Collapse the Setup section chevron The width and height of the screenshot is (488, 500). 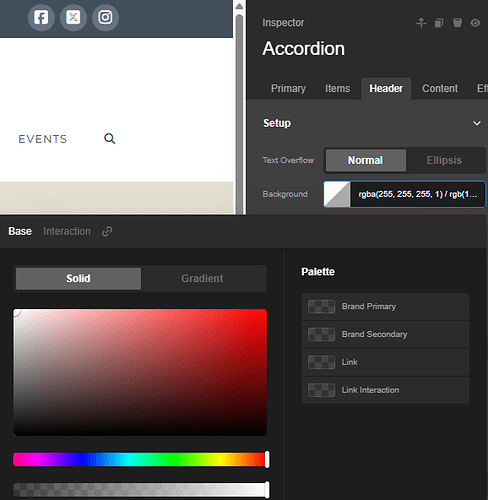(x=477, y=123)
